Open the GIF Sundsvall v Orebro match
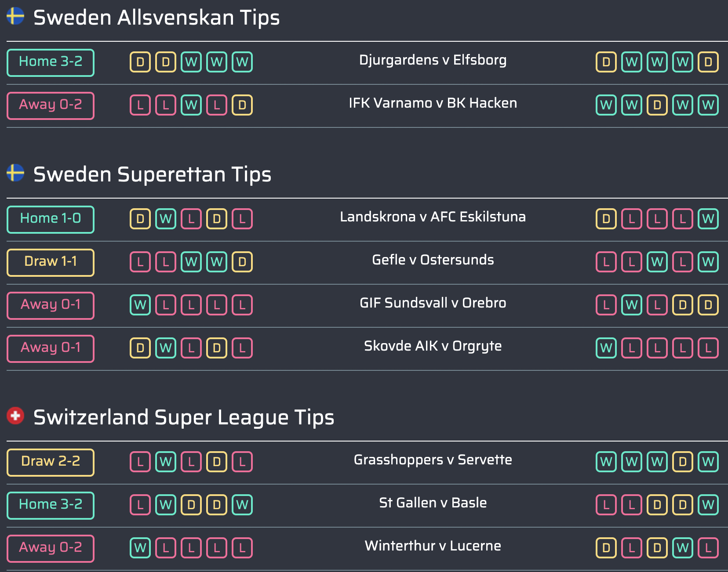Viewport: 728px width, 572px height. coord(433,303)
